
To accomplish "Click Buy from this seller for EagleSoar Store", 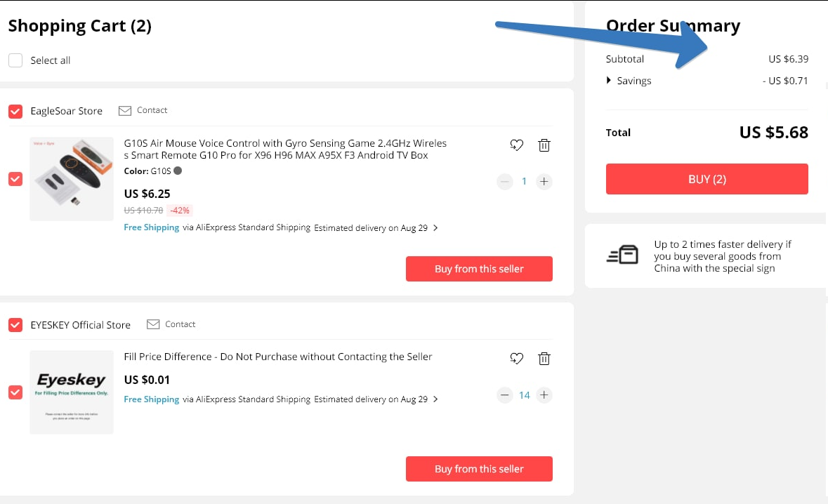I will pyautogui.click(x=479, y=269).
